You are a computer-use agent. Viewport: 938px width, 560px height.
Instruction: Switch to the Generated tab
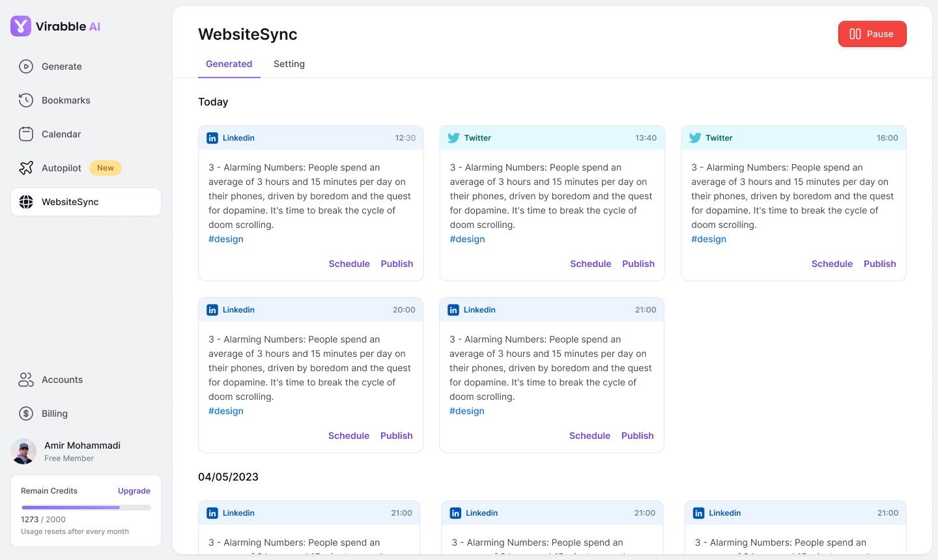coord(229,64)
